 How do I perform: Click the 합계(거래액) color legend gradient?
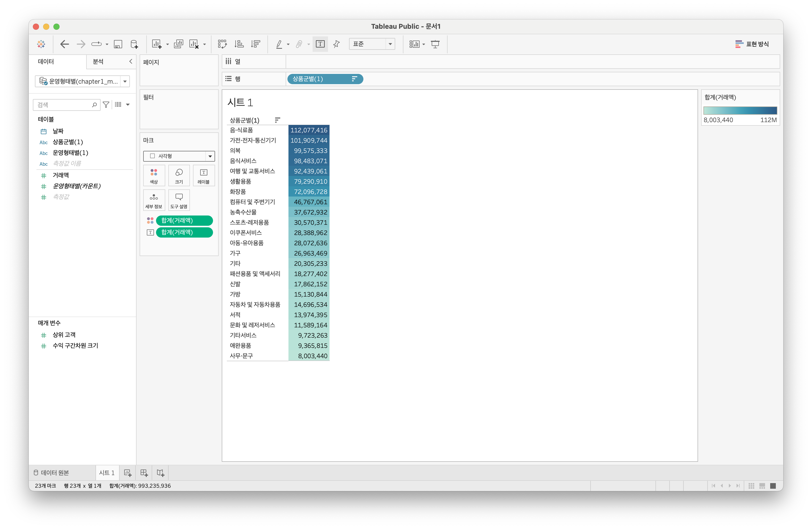tap(740, 111)
